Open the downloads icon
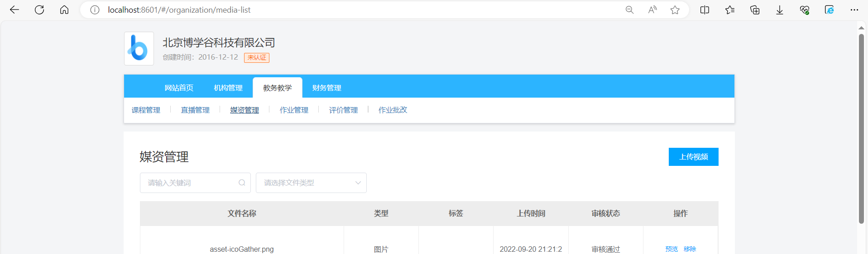Image resolution: width=868 pixels, height=254 pixels. (x=780, y=10)
